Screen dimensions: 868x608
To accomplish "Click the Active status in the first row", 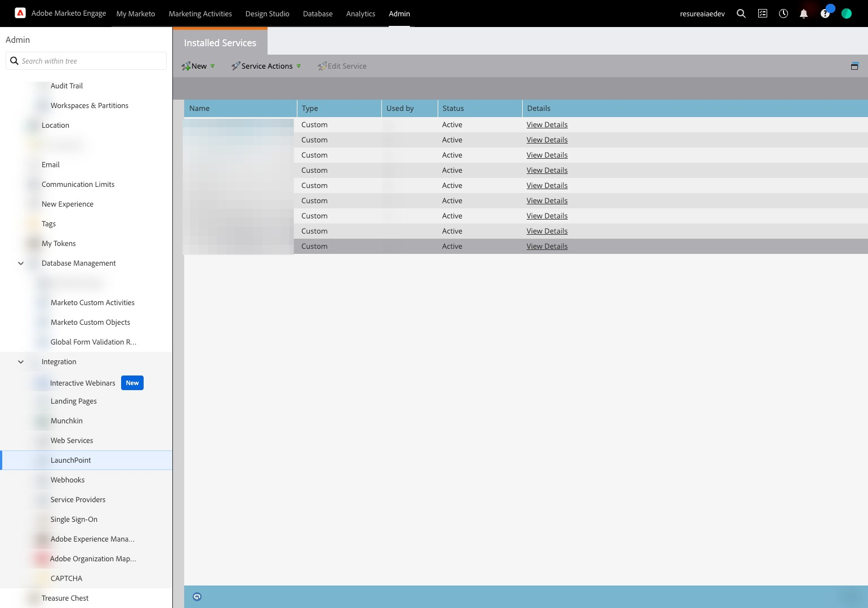I will tap(452, 124).
